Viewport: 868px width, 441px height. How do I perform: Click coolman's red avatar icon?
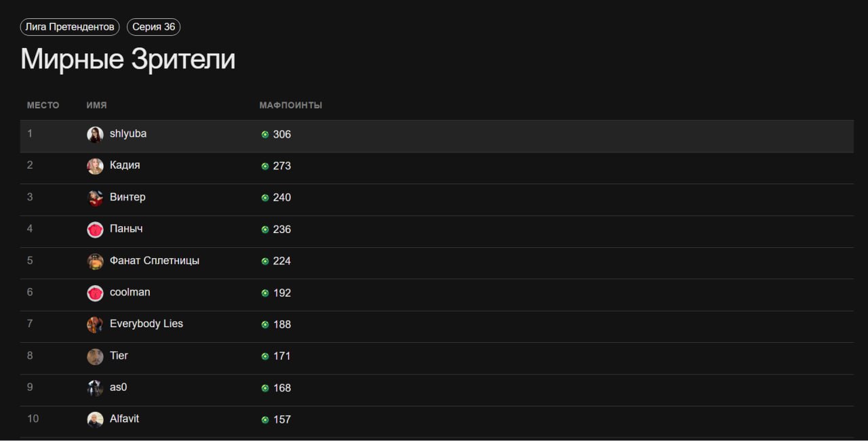point(95,293)
